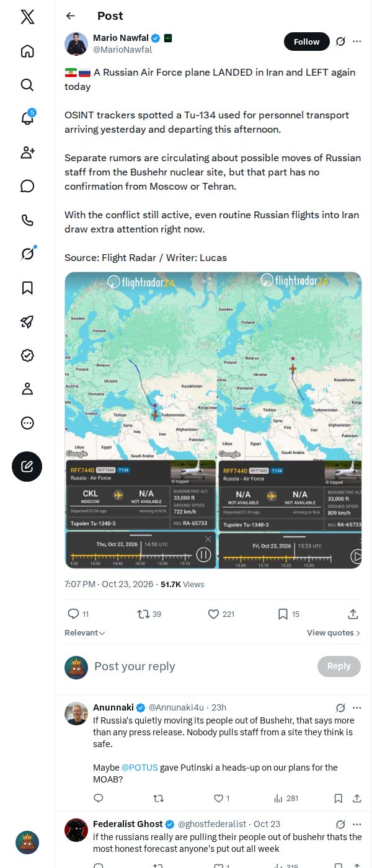
Task: Open Grok from the sidebar
Action: 27,254
